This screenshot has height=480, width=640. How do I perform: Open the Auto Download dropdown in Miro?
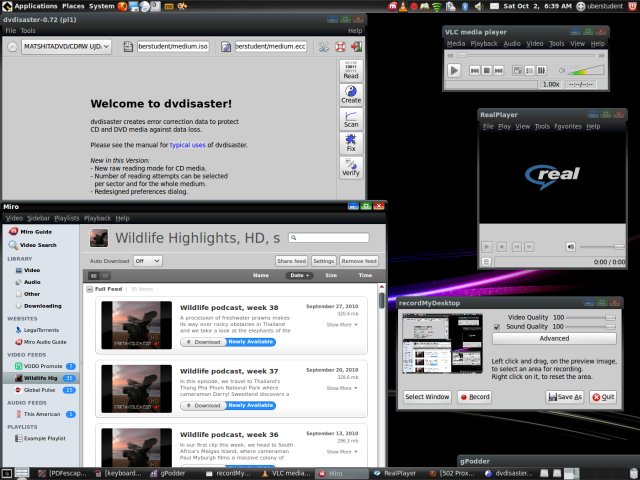coord(147,260)
